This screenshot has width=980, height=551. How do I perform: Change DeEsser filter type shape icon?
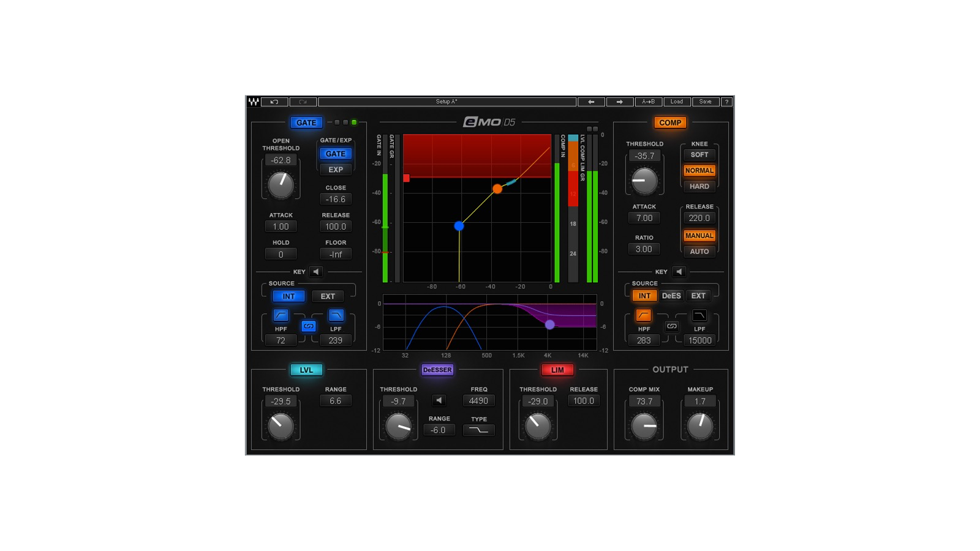pyautogui.click(x=478, y=430)
